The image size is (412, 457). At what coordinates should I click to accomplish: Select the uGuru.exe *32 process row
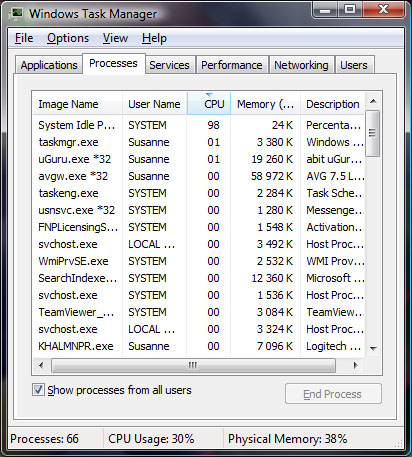[199, 159]
